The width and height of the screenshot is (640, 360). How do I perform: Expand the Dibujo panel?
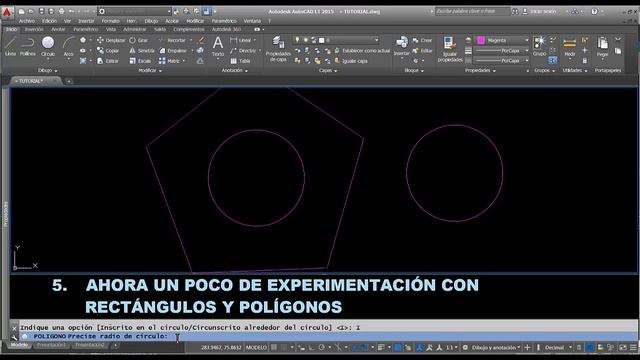click(47, 71)
